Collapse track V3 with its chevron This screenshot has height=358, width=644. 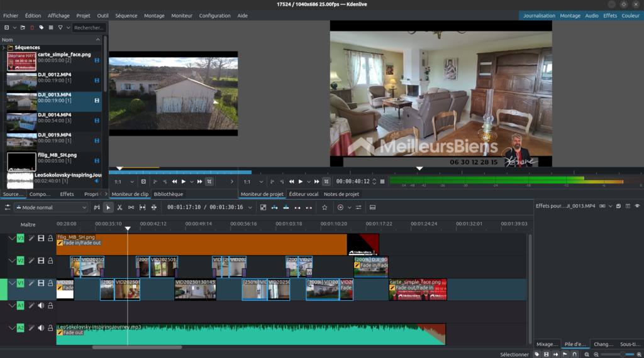click(x=12, y=238)
